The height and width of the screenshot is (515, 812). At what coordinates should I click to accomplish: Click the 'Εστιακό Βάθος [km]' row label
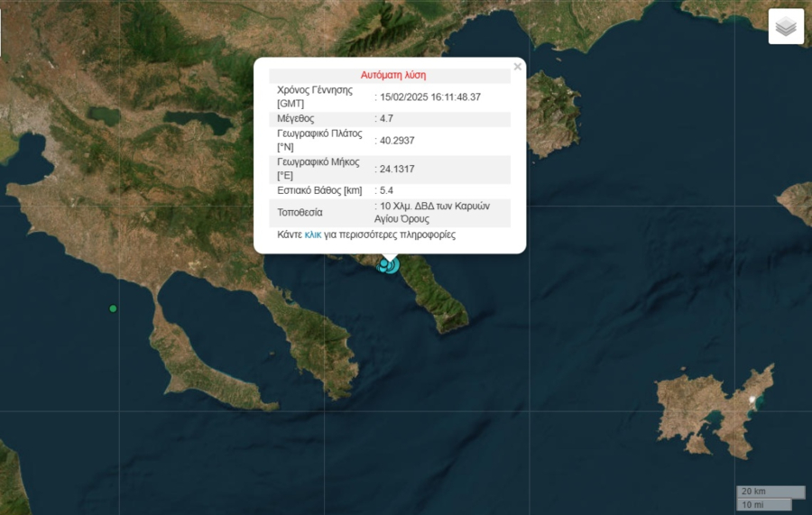(x=319, y=190)
